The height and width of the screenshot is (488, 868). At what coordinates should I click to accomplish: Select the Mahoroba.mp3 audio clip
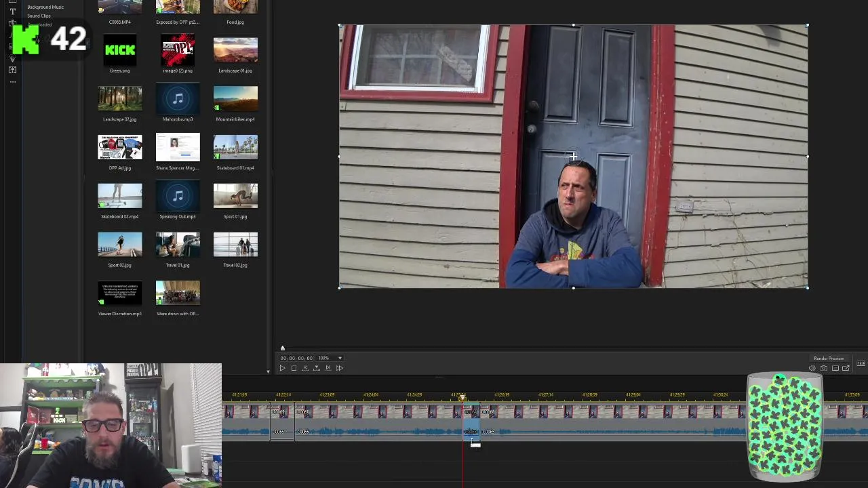coord(178,98)
